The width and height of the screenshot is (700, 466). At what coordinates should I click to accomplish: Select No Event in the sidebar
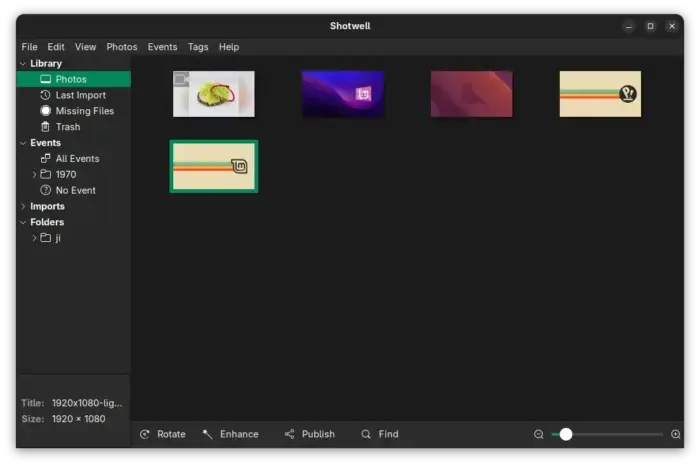pos(75,190)
